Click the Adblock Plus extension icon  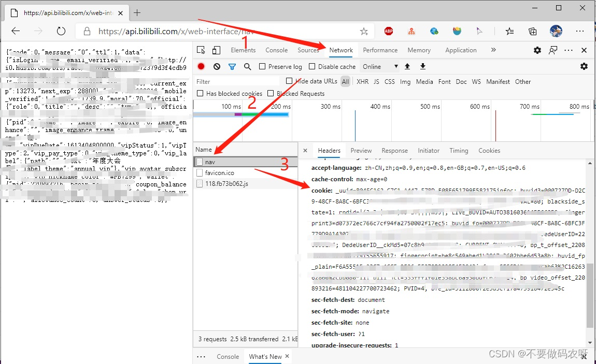(389, 31)
